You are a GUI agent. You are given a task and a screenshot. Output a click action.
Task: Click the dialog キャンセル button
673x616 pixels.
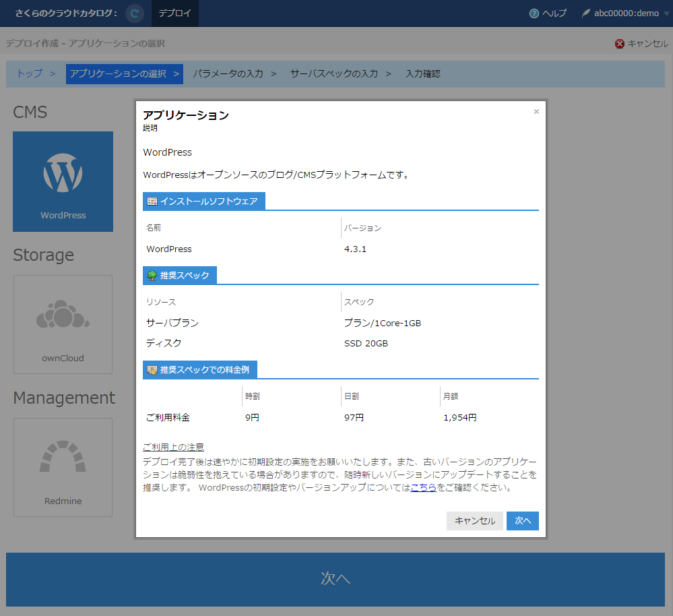point(475,521)
